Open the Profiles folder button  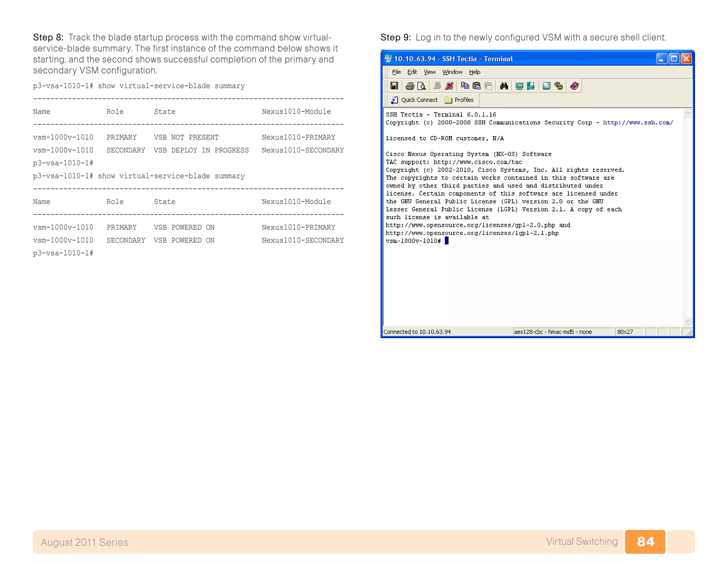(x=459, y=100)
